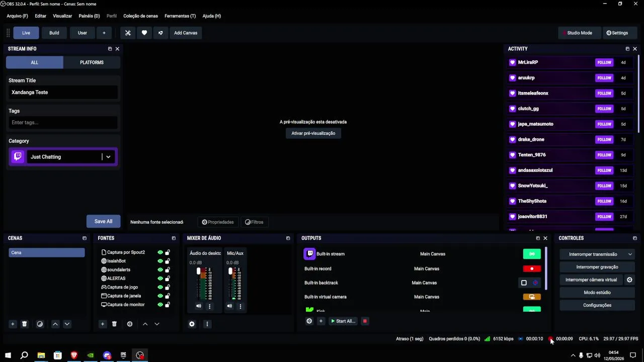Hide the Captura por Spout2 source
The height and width of the screenshot is (362, 644).
pos(160,252)
